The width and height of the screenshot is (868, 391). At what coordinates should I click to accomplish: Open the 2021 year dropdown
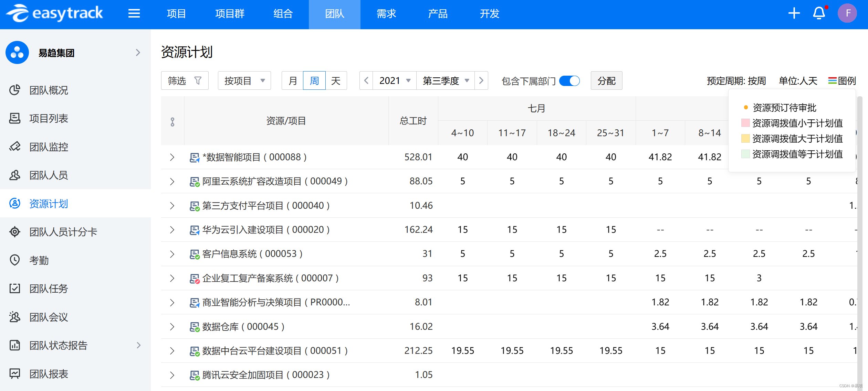395,81
